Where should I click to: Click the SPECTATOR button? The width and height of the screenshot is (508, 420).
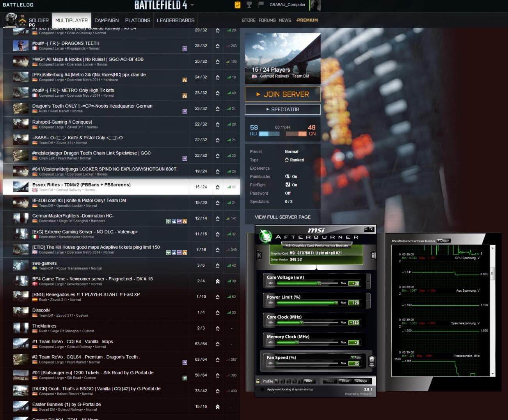[x=283, y=109]
